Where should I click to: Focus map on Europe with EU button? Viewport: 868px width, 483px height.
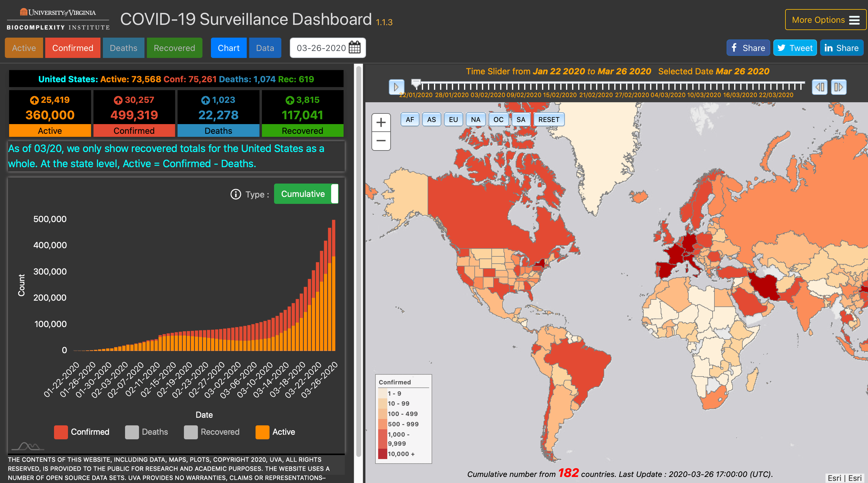[x=453, y=120]
